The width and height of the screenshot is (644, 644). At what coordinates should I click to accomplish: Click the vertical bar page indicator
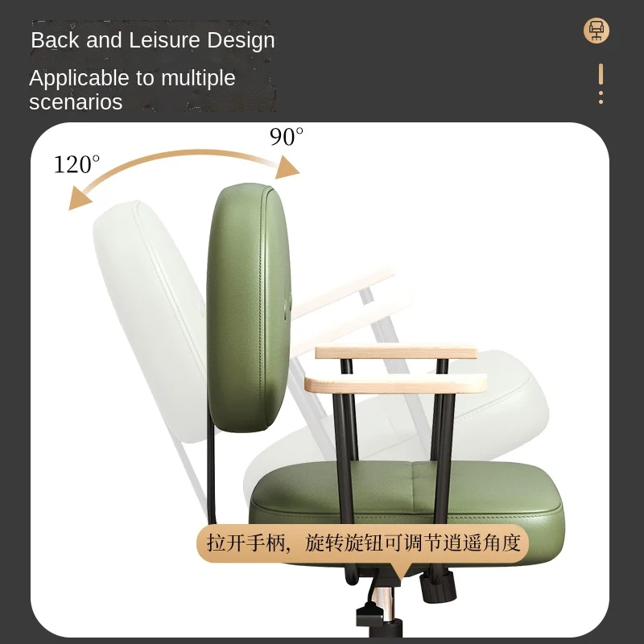point(601,74)
